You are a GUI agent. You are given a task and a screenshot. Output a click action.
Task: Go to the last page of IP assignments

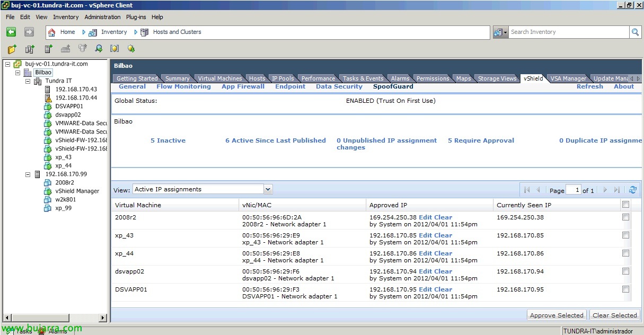(617, 190)
